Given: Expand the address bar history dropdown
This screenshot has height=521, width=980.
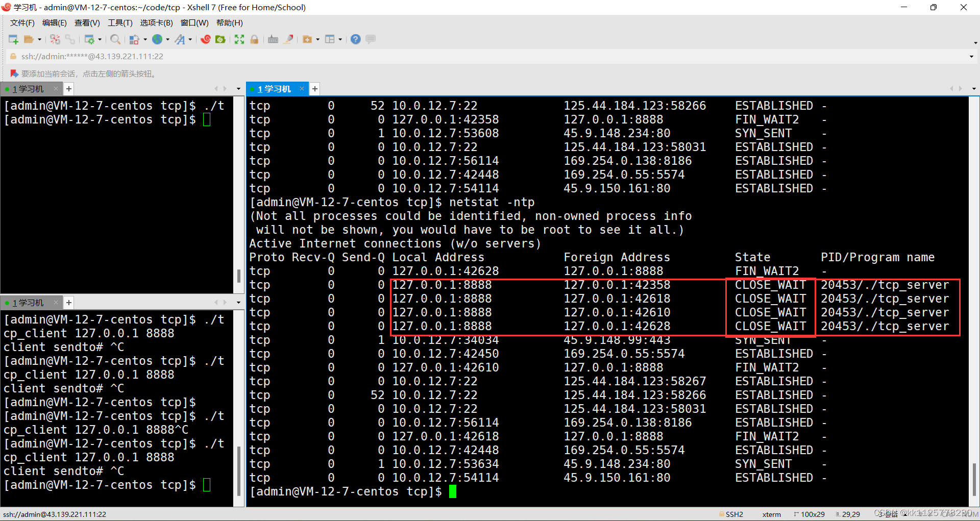Looking at the screenshot, I should click(971, 57).
